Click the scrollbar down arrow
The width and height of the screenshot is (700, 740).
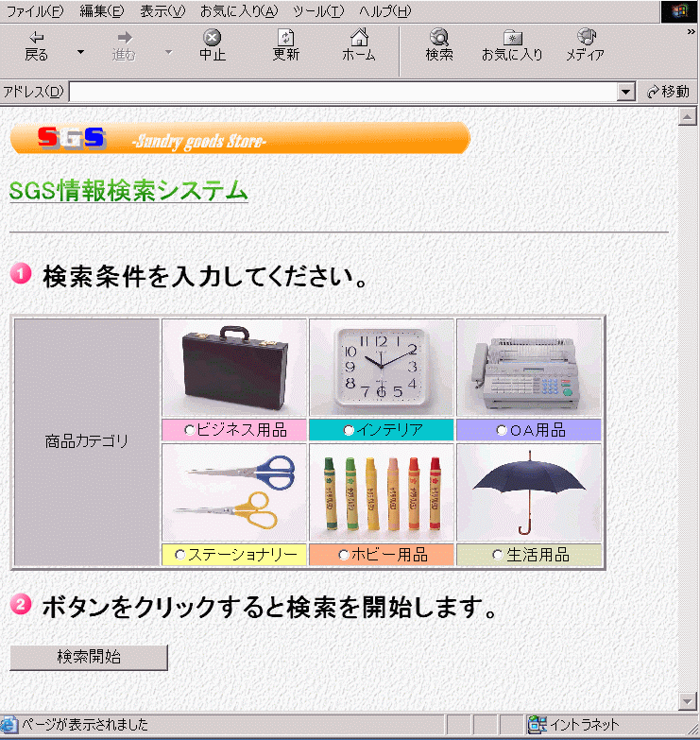tap(688, 700)
